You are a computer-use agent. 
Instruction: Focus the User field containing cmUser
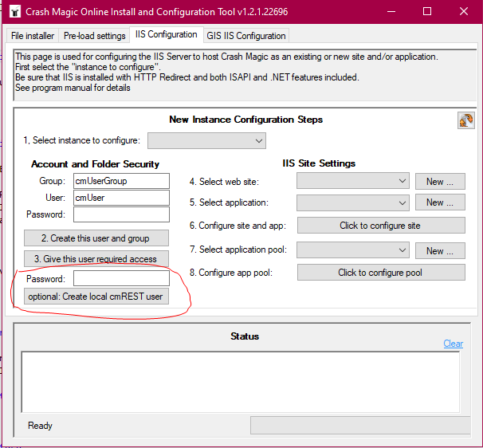[x=121, y=198]
